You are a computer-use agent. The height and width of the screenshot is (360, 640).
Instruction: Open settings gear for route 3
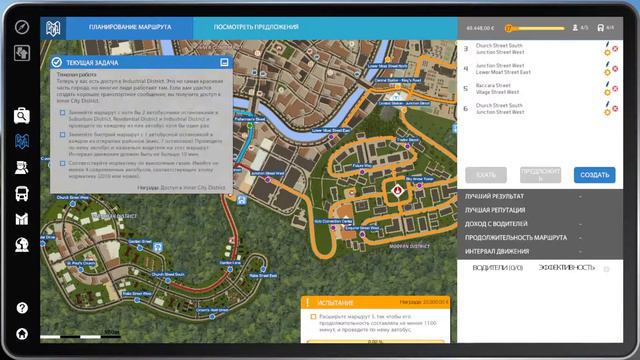point(607,53)
